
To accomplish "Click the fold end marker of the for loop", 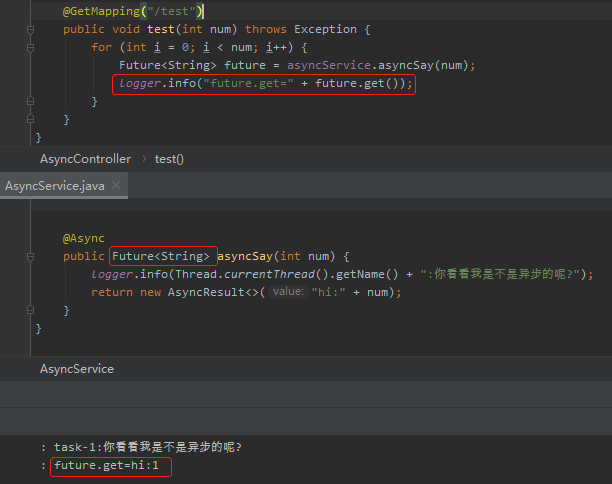I will [30, 101].
